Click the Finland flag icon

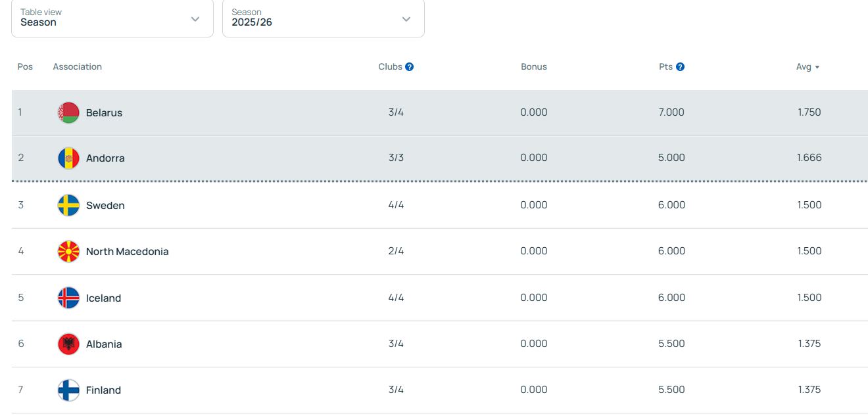pos(68,390)
